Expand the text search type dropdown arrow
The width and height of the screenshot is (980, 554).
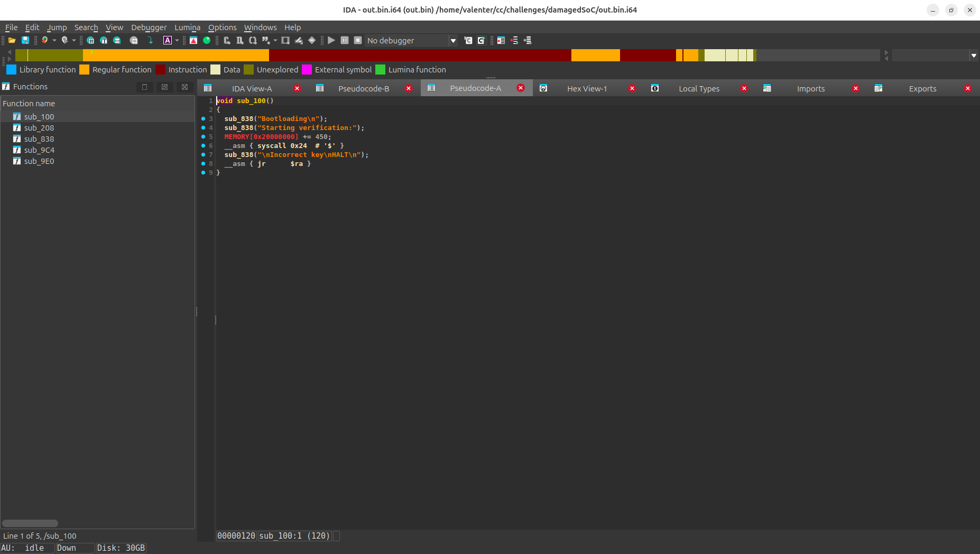tap(177, 40)
